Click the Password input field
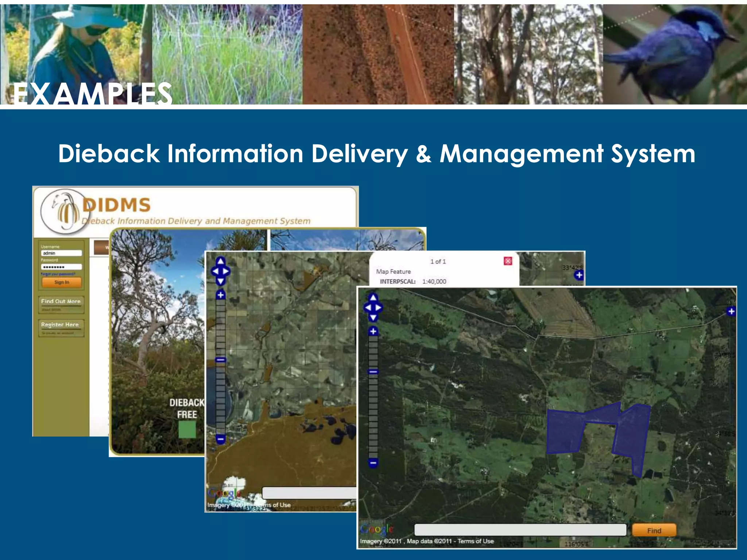The height and width of the screenshot is (560, 747). tap(61, 267)
